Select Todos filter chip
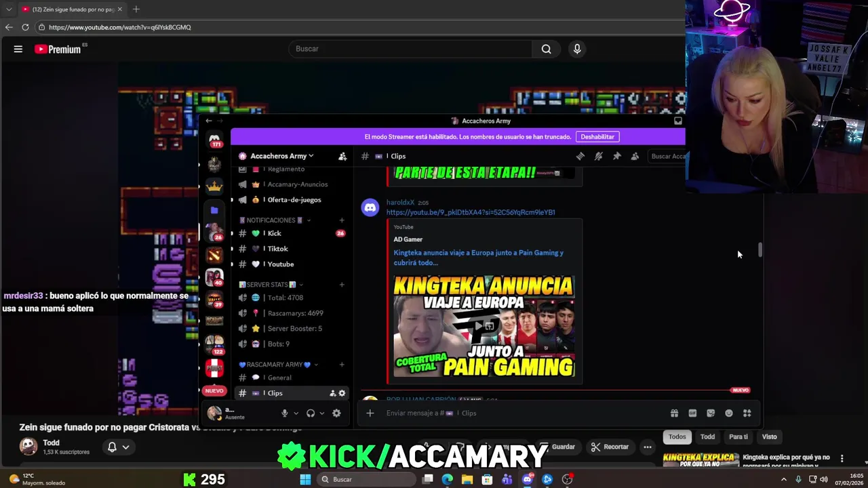868x488 pixels. [x=677, y=436]
